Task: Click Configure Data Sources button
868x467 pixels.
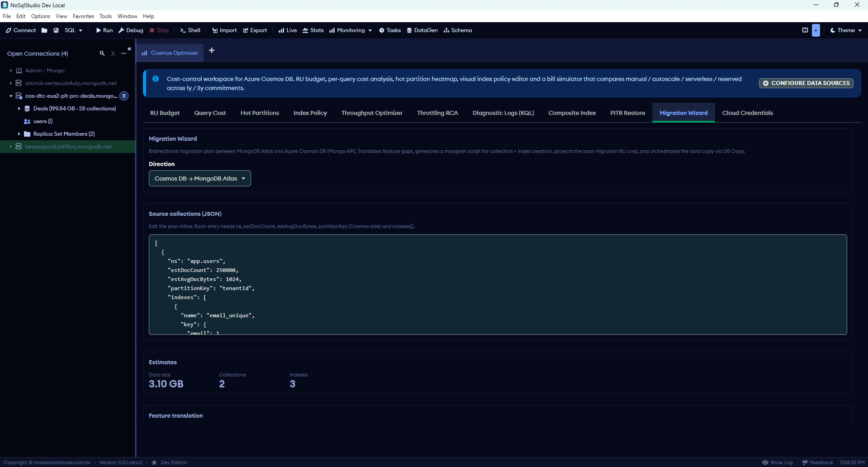Action: pos(806,83)
